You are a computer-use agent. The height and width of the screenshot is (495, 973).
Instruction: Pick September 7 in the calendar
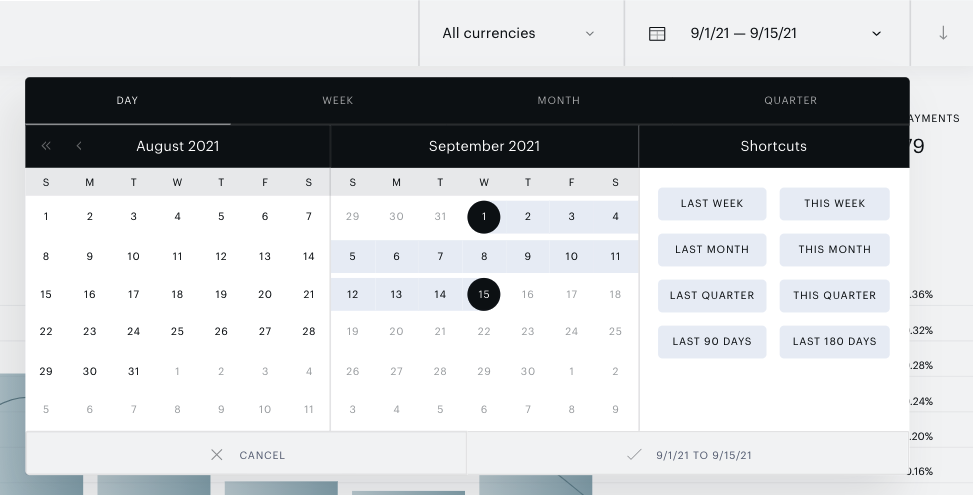click(x=440, y=256)
